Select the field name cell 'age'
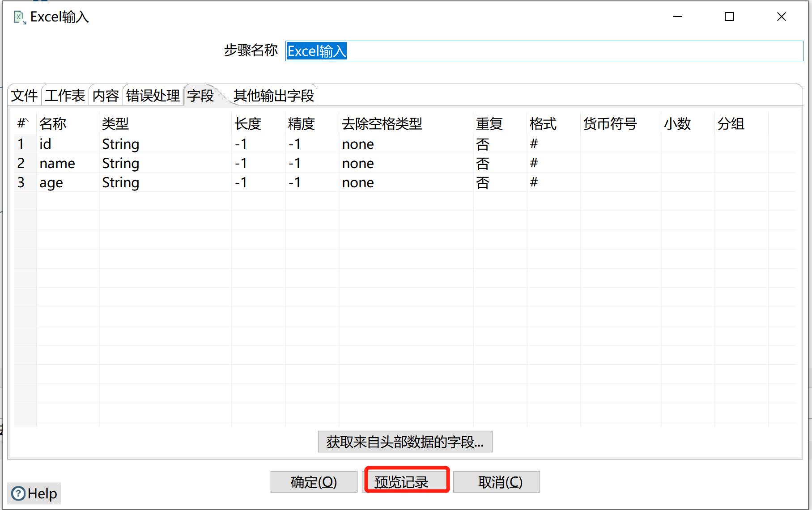This screenshot has width=812, height=510. click(68, 182)
